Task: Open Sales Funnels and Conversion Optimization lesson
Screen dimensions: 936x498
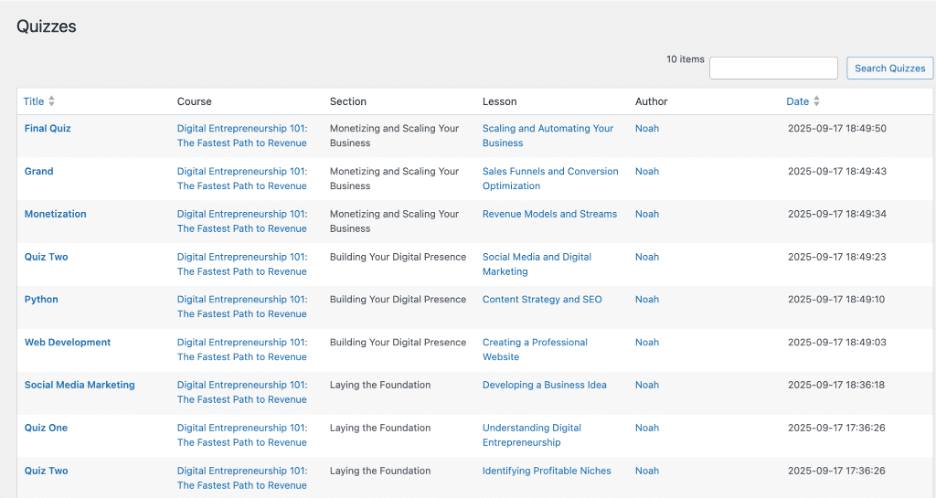Action: point(550,179)
